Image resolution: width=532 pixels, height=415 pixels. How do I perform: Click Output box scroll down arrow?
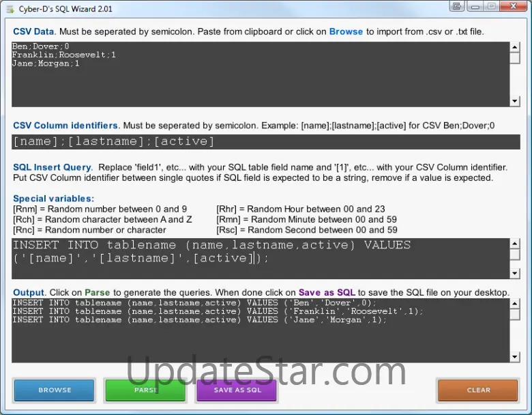click(x=515, y=356)
